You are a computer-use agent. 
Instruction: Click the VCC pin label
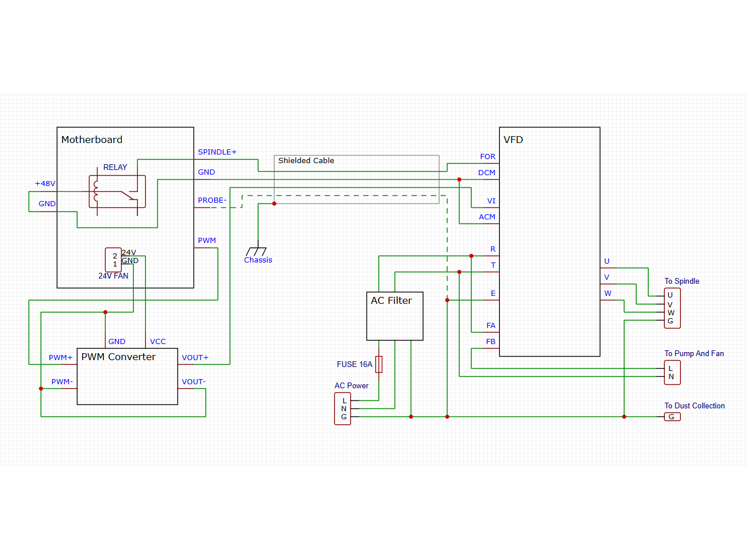point(158,342)
